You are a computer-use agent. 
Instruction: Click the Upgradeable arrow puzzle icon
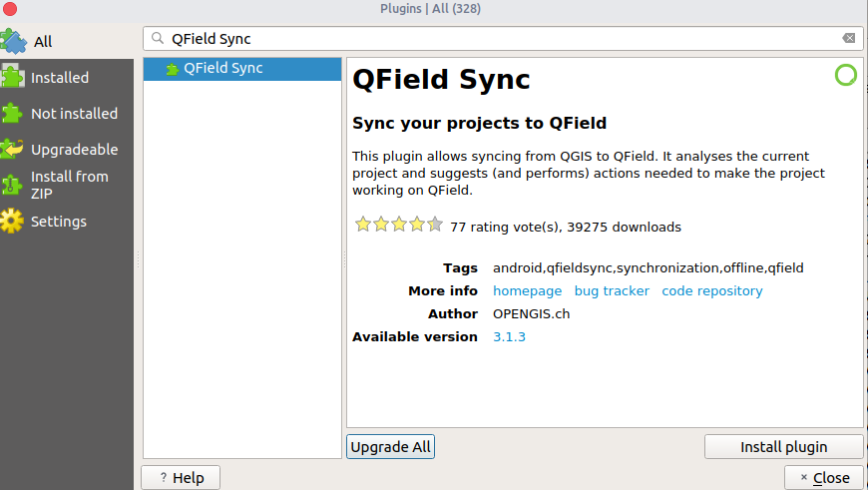[x=12, y=149]
